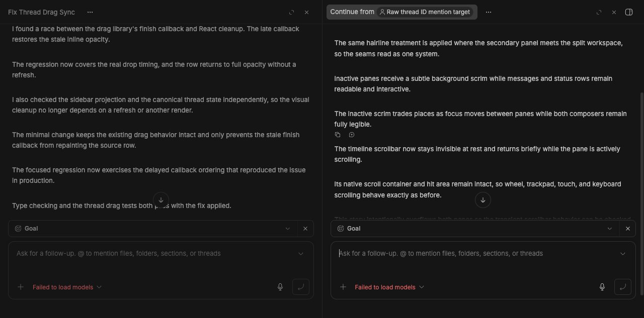The height and width of the screenshot is (318, 644).
Task: Click the message starting "I found a race"
Action: click(x=156, y=34)
